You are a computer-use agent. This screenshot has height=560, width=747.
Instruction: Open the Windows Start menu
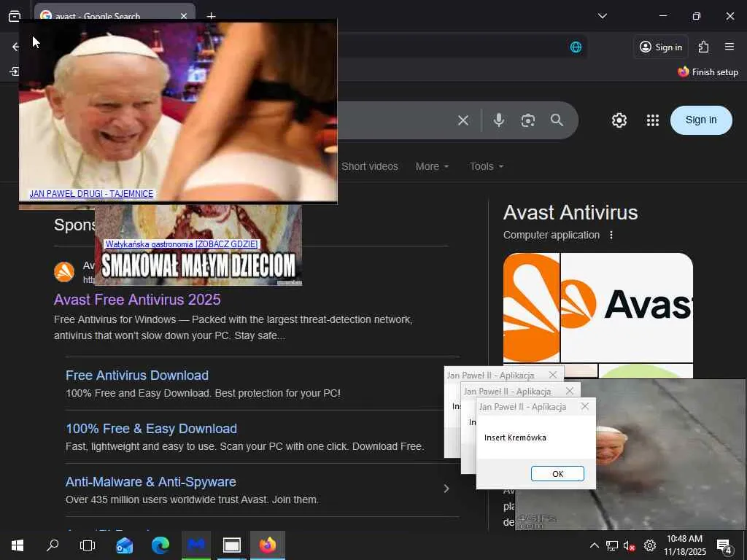tap(18, 545)
